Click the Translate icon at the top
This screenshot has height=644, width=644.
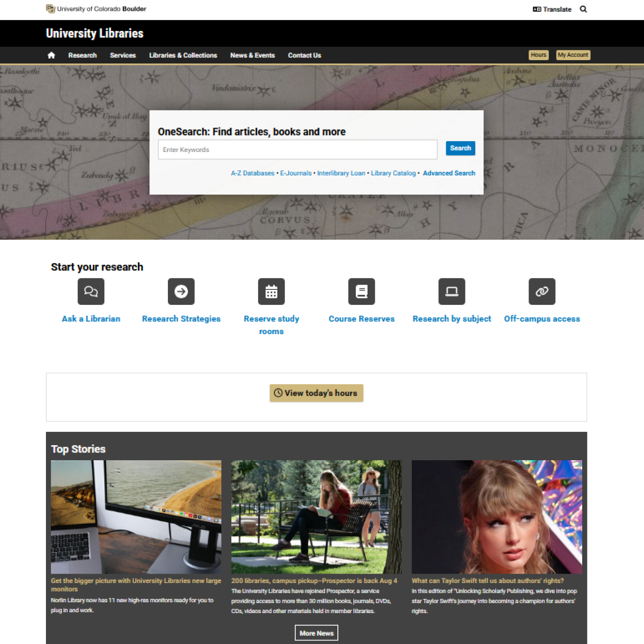pos(537,9)
